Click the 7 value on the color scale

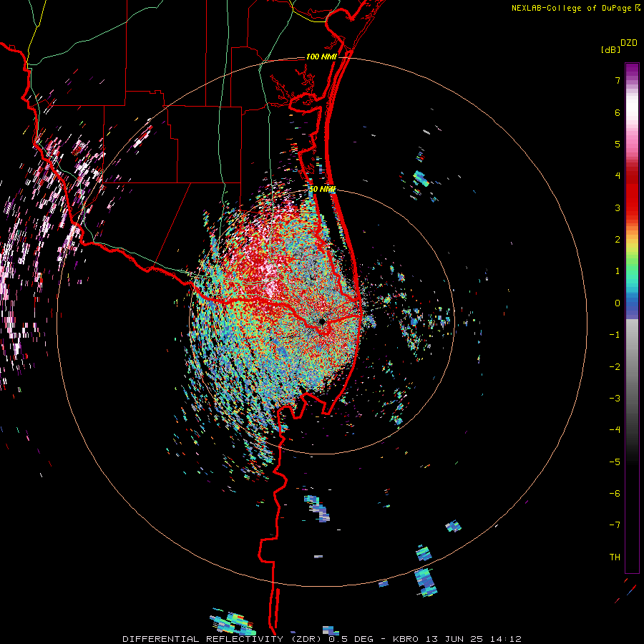(x=618, y=80)
